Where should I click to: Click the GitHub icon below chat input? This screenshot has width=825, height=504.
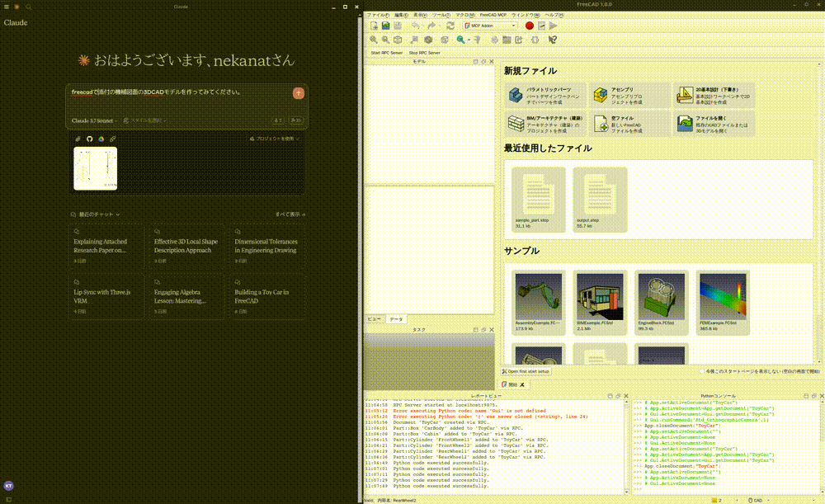(x=90, y=139)
